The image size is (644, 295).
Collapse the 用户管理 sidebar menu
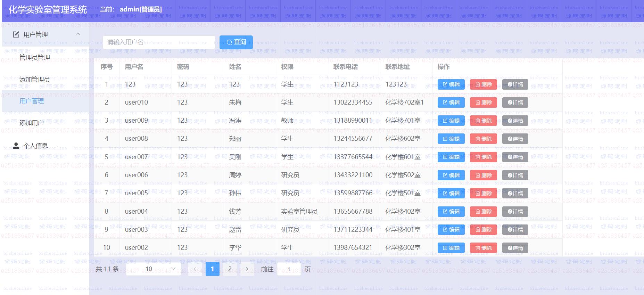77,34
